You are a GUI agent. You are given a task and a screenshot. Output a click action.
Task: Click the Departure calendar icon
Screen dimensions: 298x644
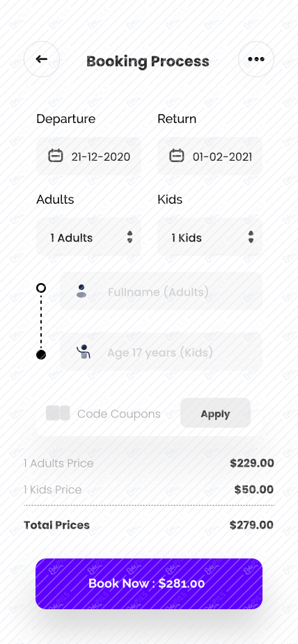click(x=56, y=156)
